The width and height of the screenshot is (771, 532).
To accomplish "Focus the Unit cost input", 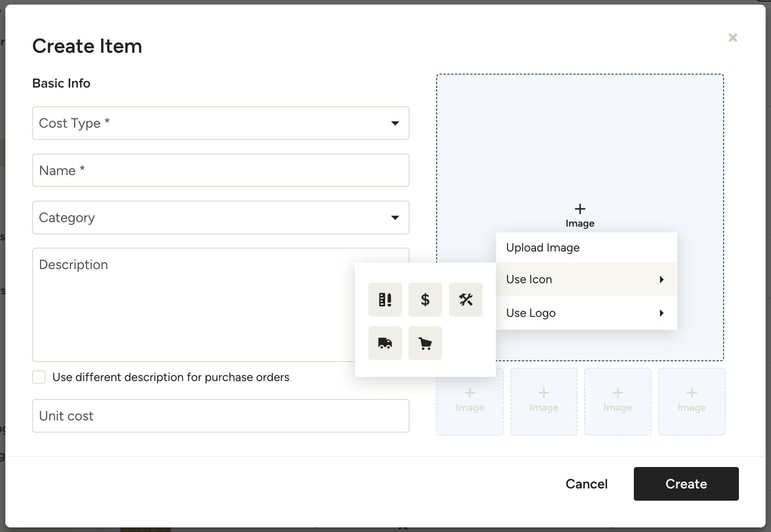I will 220,416.
